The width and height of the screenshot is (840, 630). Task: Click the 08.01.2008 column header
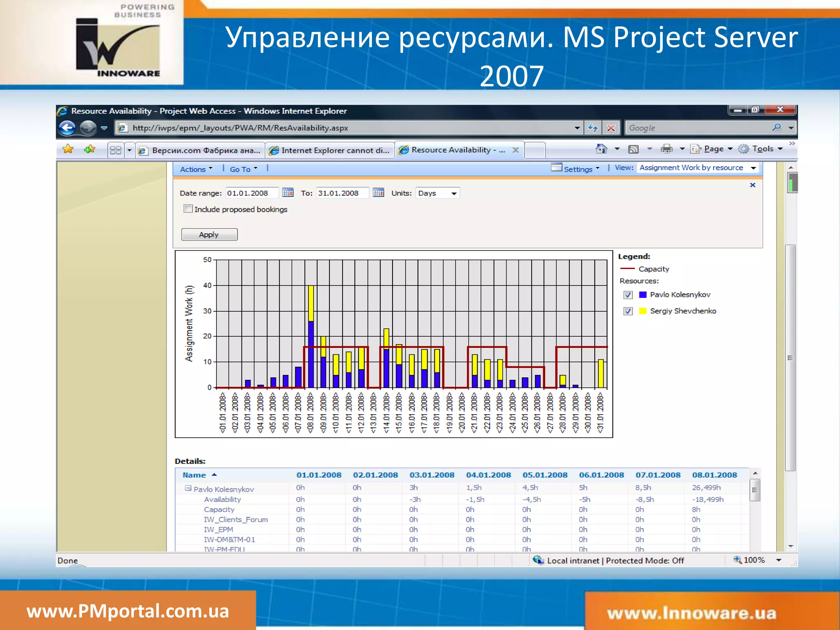click(x=714, y=475)
